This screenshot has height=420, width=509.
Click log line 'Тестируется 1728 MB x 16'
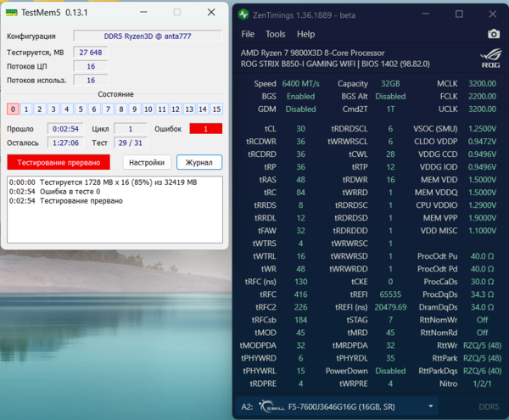(x=103, y=182)
